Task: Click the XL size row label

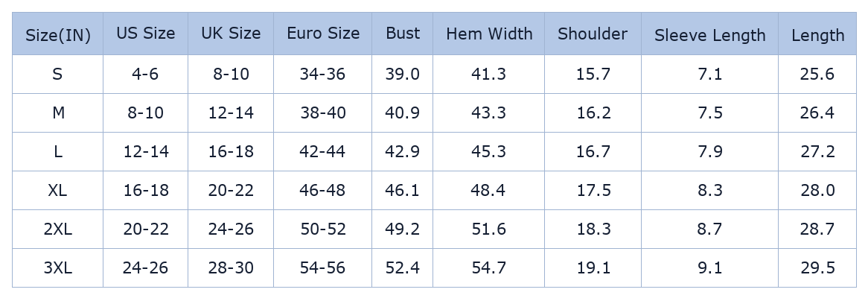Action: click(57, 191)
